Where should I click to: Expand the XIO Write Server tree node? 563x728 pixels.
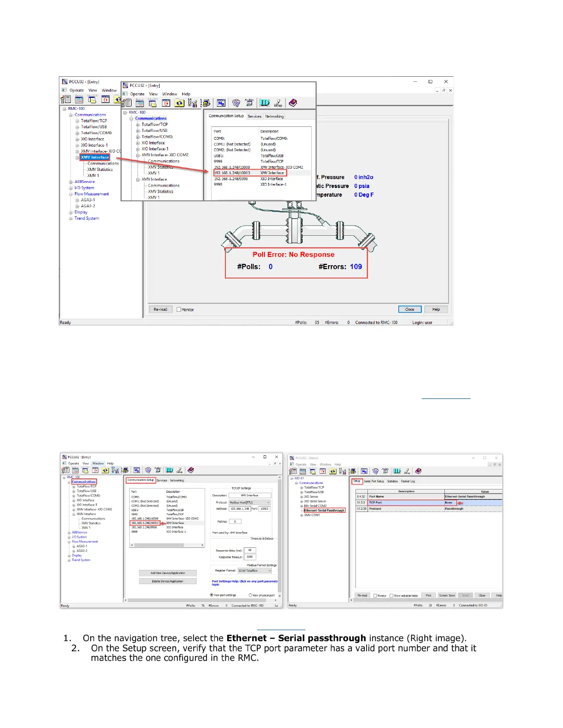tap(302, 501)
